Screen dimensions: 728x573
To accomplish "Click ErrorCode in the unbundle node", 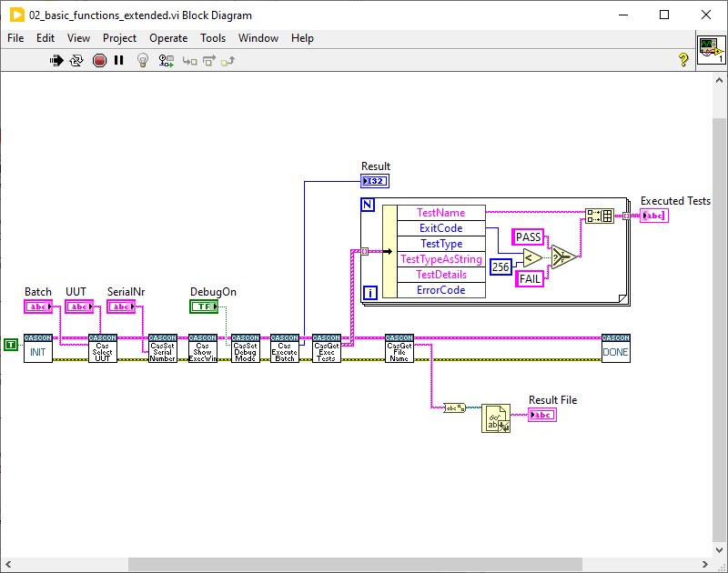I will [441, 290].
